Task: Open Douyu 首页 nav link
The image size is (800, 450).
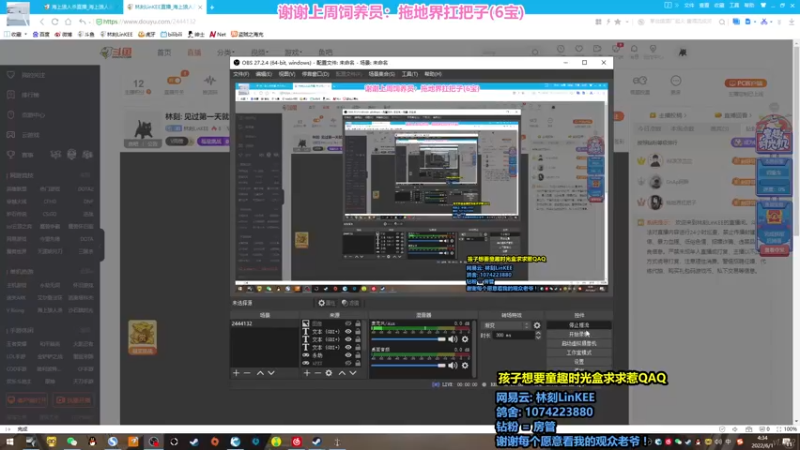Action: pos(164,53)
